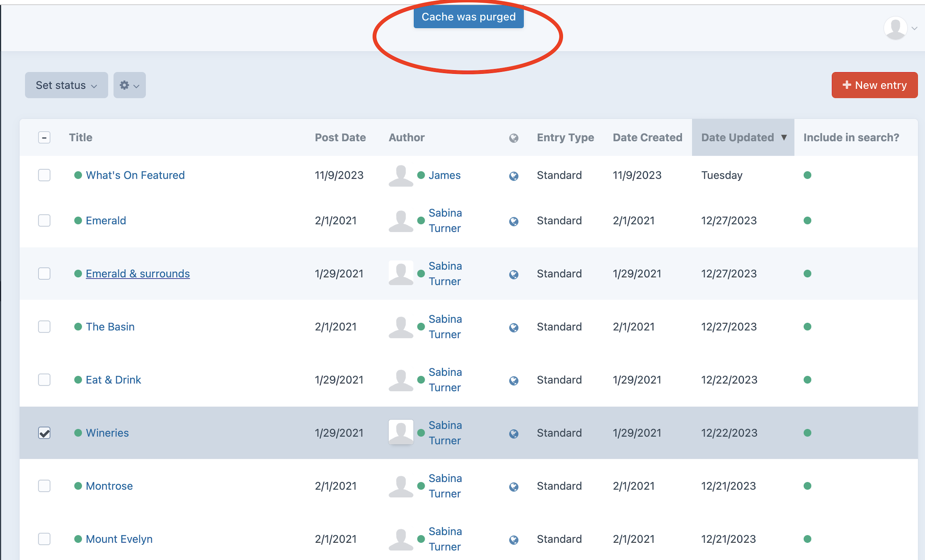Click globe icon in What's On Featured row
925x560 pixels.
click(513, 175)
